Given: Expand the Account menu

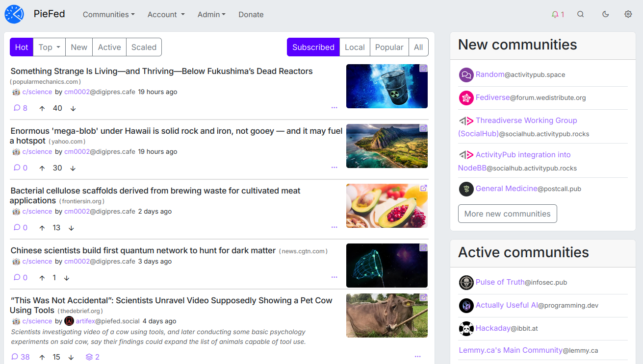Looking at the screenshot, I should (x=166, y=15).
